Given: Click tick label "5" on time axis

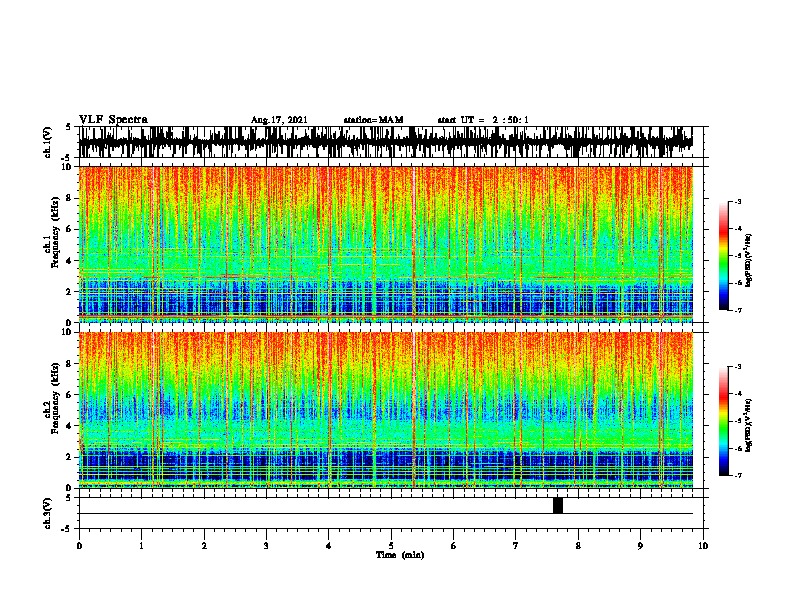Looking at the screenshot, I should point(391,546).
